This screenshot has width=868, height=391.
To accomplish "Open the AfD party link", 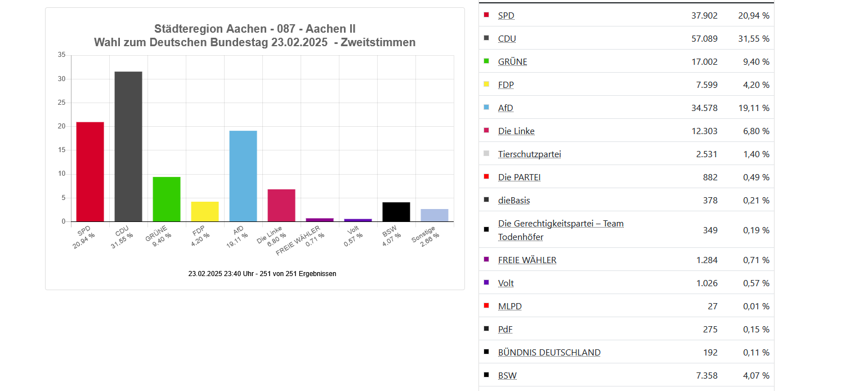I will point(504,108).
